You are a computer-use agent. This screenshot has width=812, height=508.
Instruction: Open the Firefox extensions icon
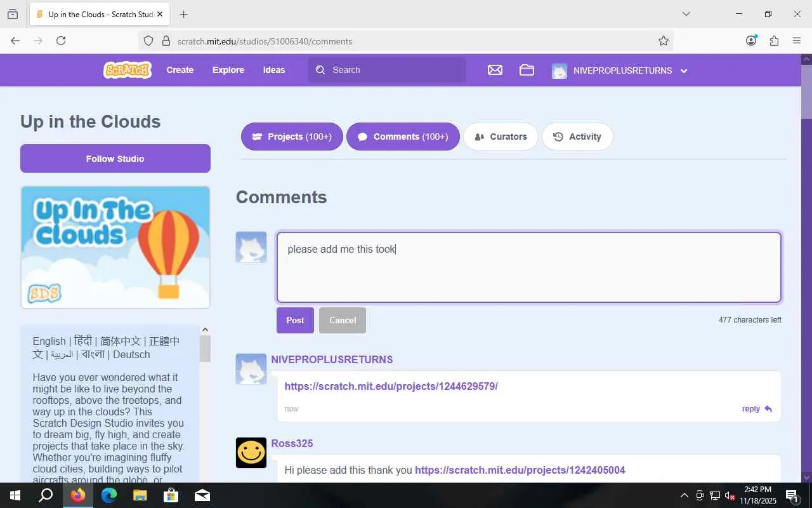pyautogui.click(x=774, y=41)
